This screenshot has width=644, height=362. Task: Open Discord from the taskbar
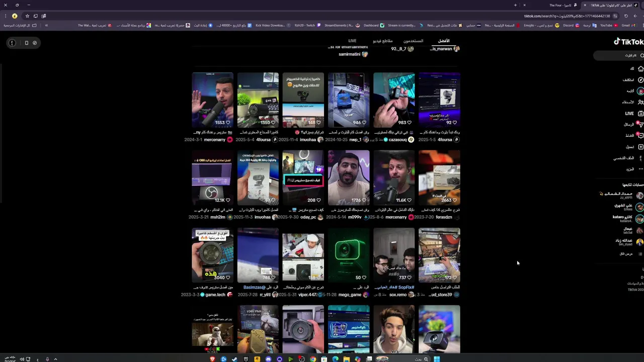coord(268,359)
